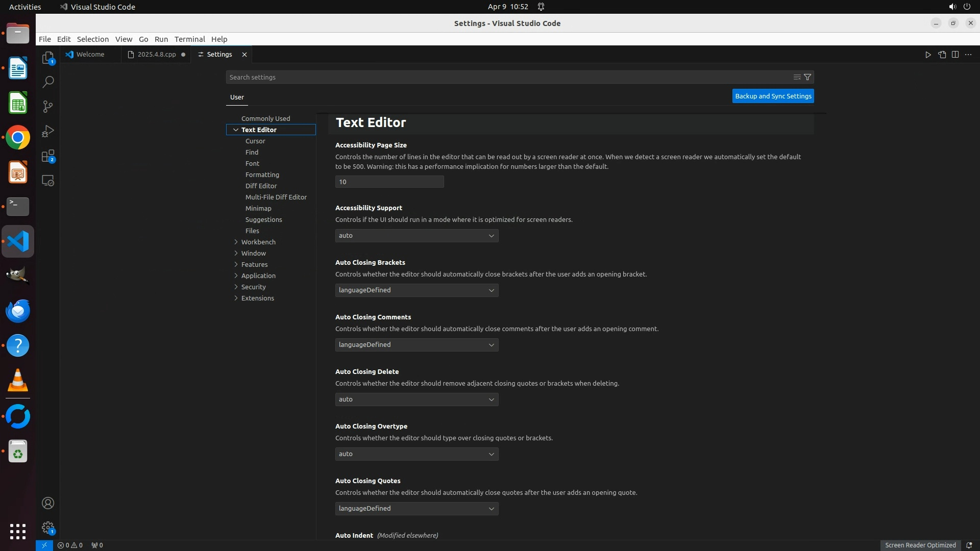Open the Auto Closing Brackets dropdown

pos(416,290)
